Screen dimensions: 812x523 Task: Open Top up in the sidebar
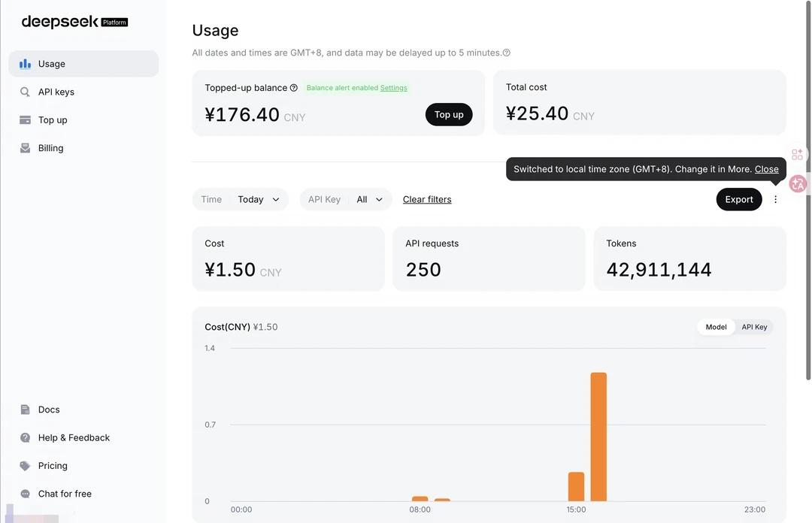point(83,119)
